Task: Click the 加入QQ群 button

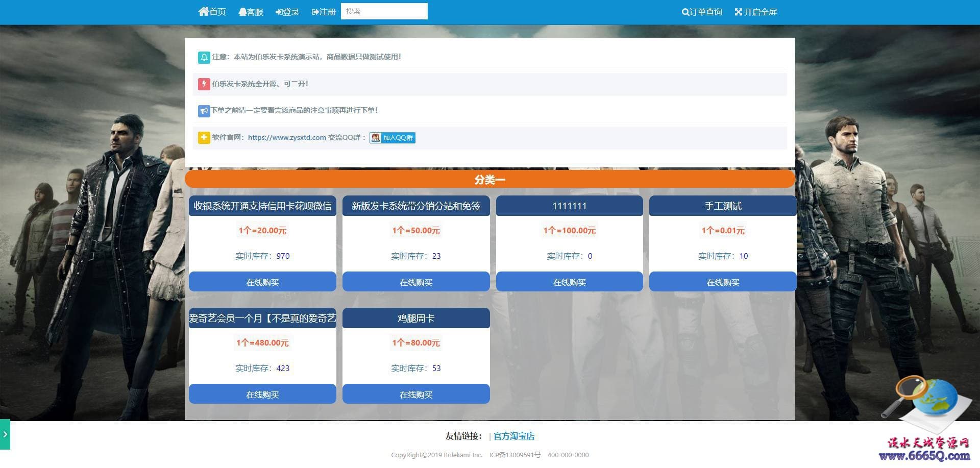Action: click(x=393, y=138)
